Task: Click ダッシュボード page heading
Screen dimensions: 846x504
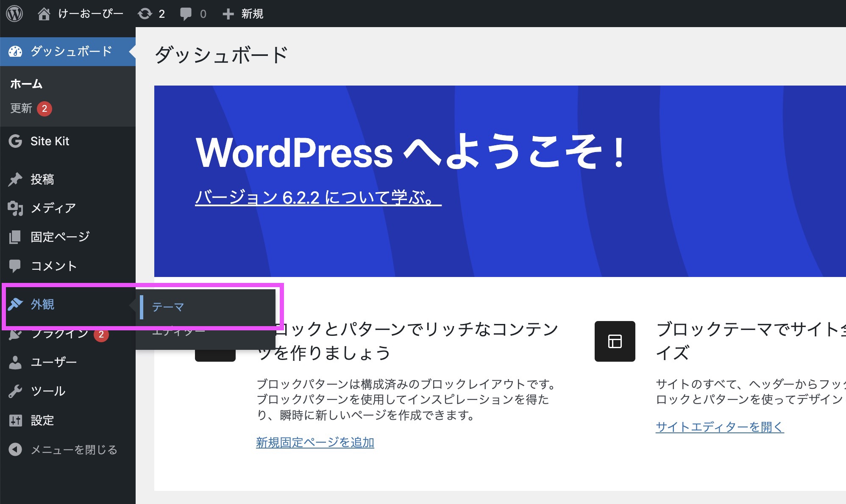Action: pyautogui.click(x=221, y=55)
